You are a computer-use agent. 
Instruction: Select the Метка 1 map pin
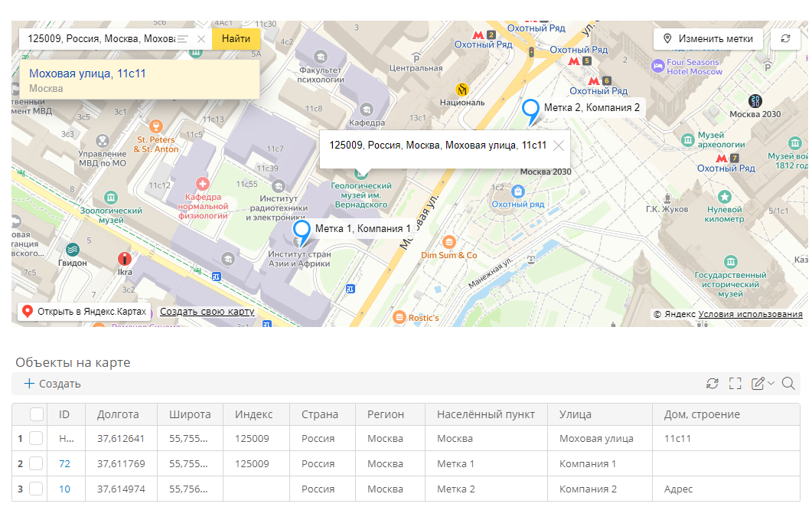pyautogui.click(x=302, y=233)
